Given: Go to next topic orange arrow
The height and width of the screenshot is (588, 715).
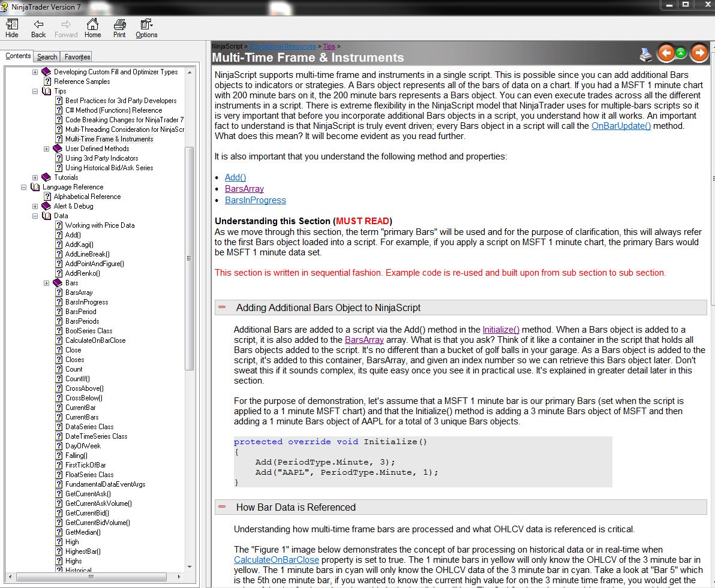Looking at the screenshot, I should click(699, 53).
